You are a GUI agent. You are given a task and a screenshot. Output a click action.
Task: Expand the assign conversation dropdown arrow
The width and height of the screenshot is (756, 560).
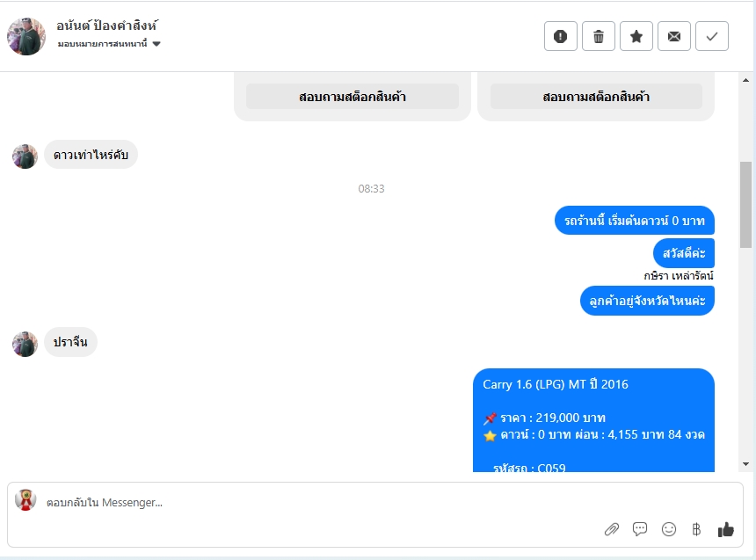coord(156,44)
